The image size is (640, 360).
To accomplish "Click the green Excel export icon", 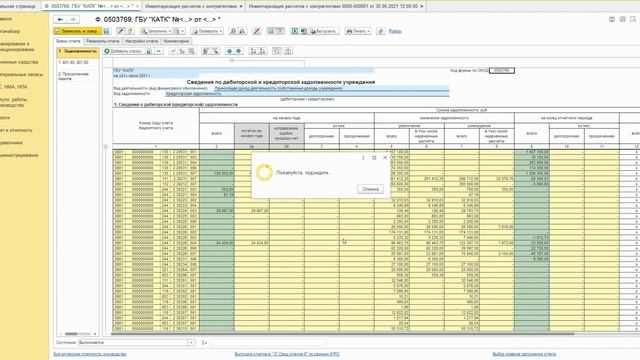I will [295, 31].
